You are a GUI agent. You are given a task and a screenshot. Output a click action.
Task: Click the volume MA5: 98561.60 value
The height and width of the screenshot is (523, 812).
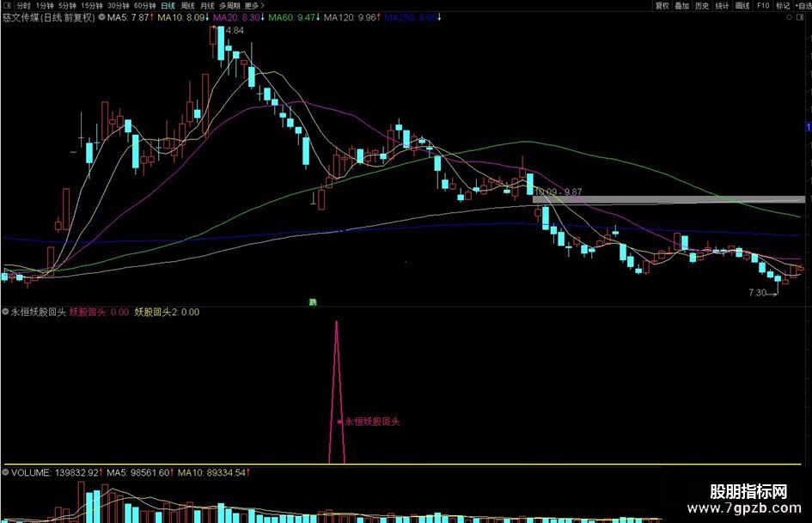[140, 472]
